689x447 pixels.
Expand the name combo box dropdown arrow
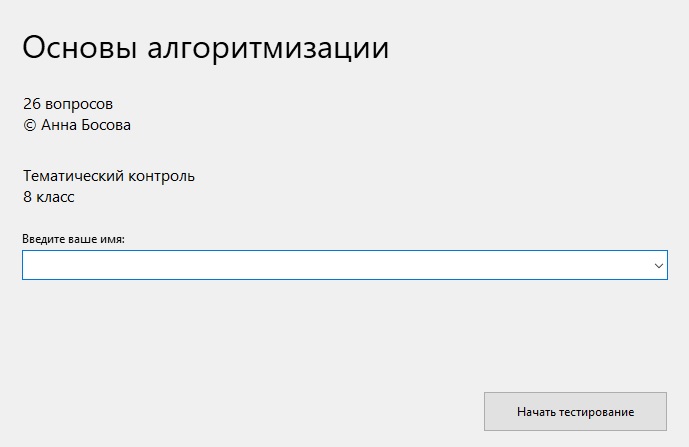tap(659, 265)
